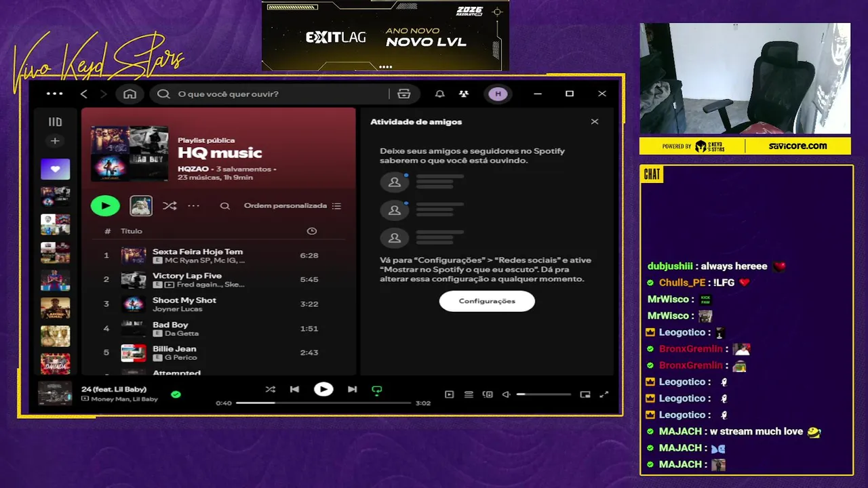Open artist link 'G Perico'

click(180, 358)
